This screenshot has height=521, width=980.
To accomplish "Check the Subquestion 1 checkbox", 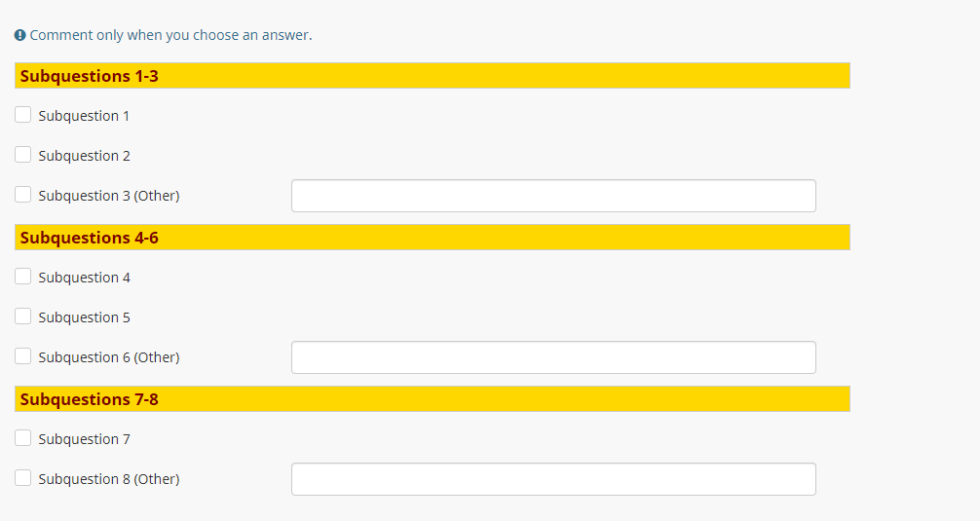I will point(23,115).
